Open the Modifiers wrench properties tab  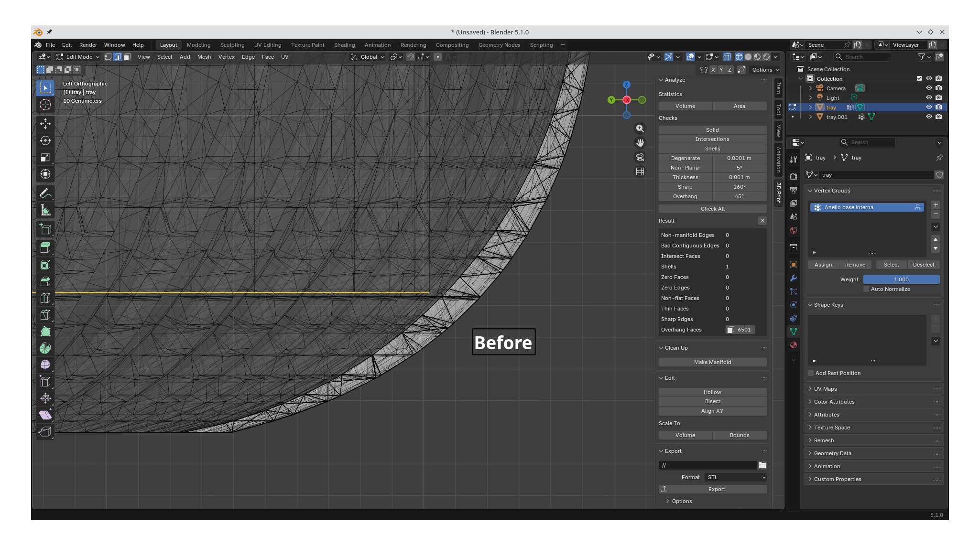(x=794, y=278)
